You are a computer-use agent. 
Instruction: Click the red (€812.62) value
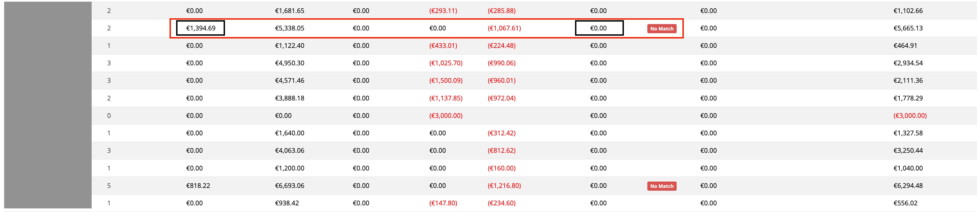click(x=501, y=151)
